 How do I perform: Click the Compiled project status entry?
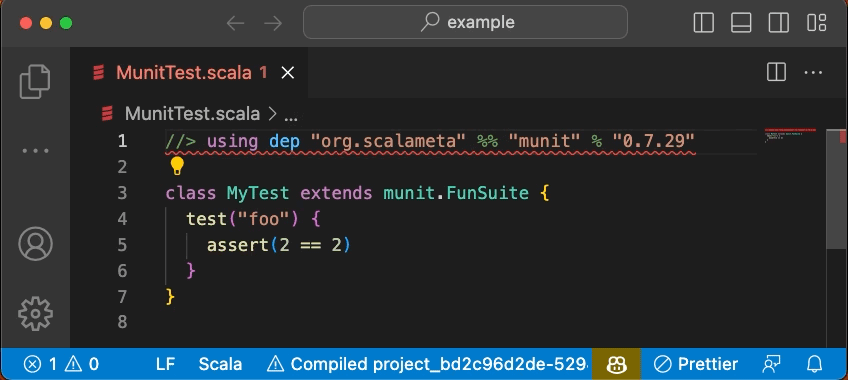click(428, 364)
